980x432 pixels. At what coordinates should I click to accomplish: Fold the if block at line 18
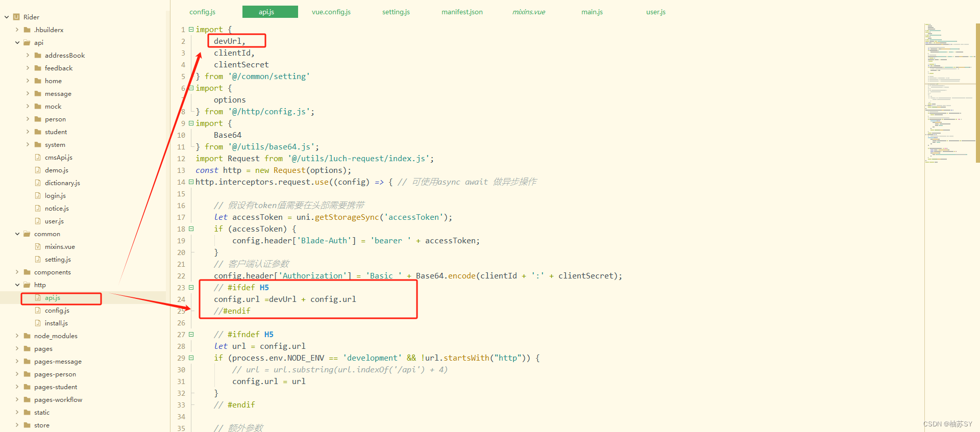(191, 229)
